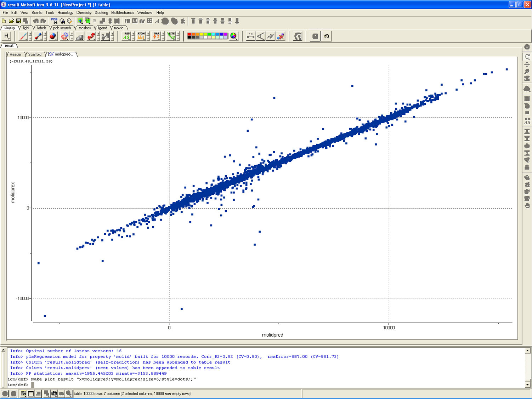Select the CPK spheres representation
This screenshot has width=532, height=399.
coord(53,36)
